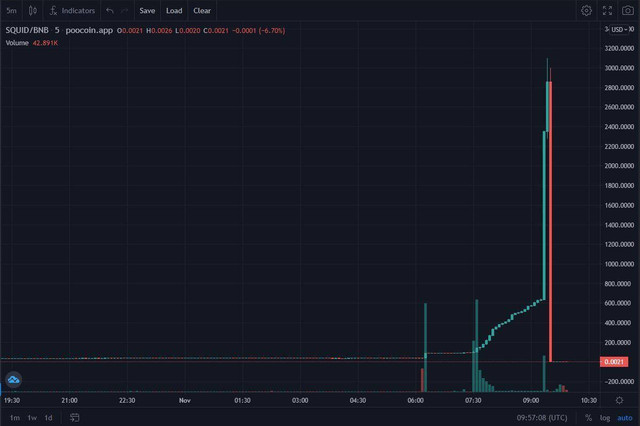
Task: Open the UTC timezone menu
Action: tap(543, 417)
